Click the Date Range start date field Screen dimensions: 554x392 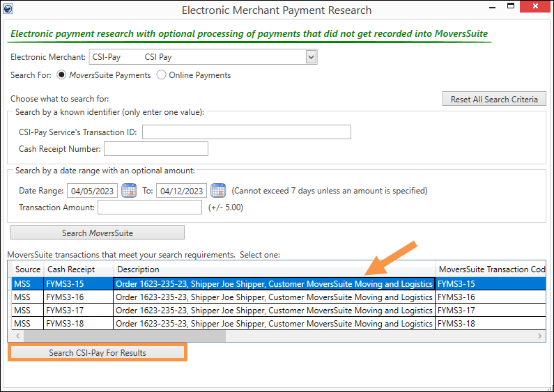coord(92,191)
